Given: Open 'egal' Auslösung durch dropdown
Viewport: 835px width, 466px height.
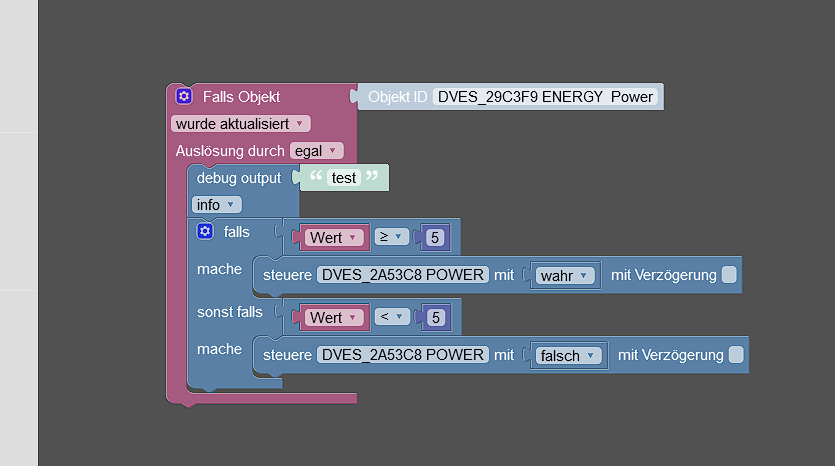Looking at the screenshot, I should click(x=316, y=151).
